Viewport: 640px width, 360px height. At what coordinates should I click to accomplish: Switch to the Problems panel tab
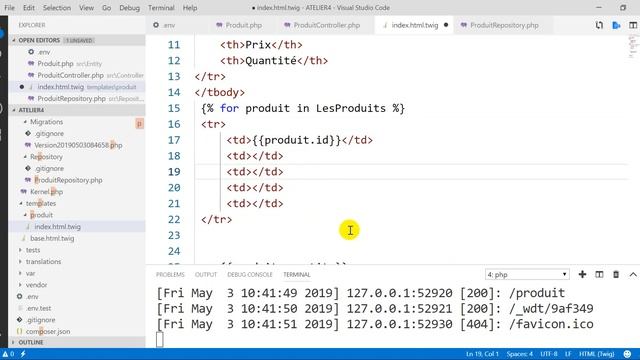point(170,275)
